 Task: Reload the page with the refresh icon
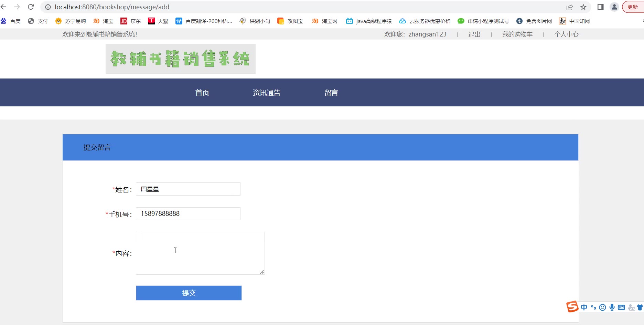tap(31, 7)
